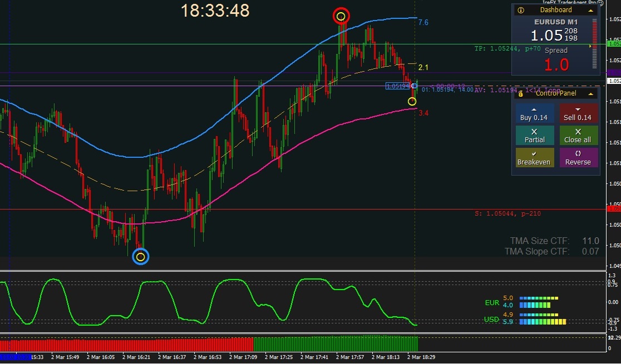
Task: Click the orange USD value 4.9
Action: point(508,315)
